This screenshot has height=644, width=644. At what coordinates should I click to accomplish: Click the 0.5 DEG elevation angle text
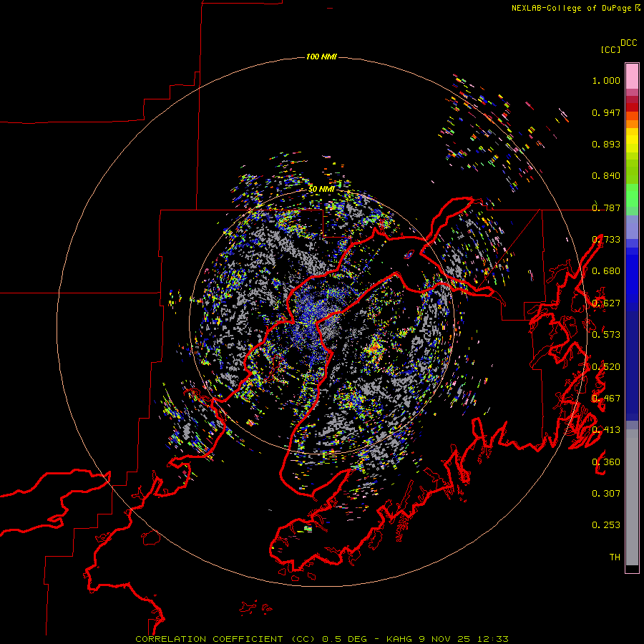345,639
